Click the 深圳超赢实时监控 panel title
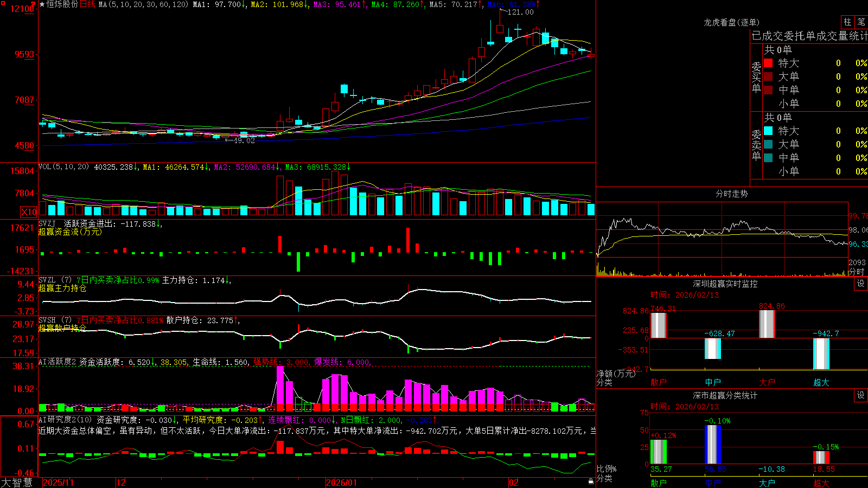The height and width of the screenshot is (488, 868). [x=725, y=284]
